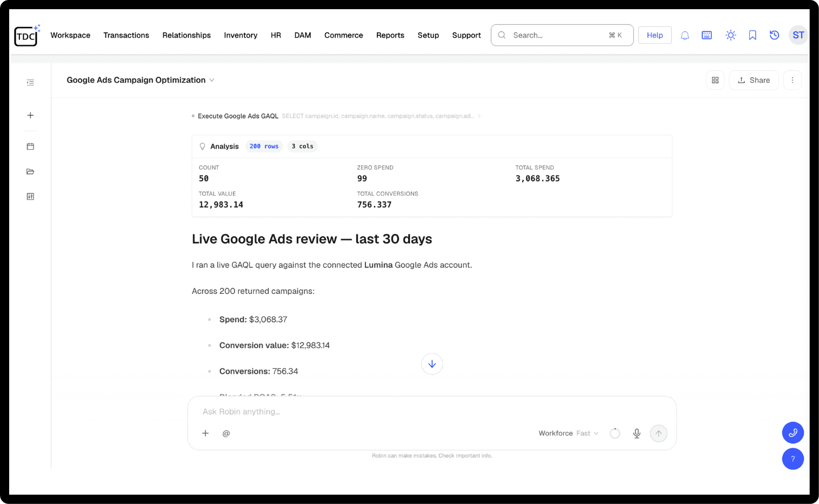
Task: Click the Ask Robin anything input
Action: point(431,412)
